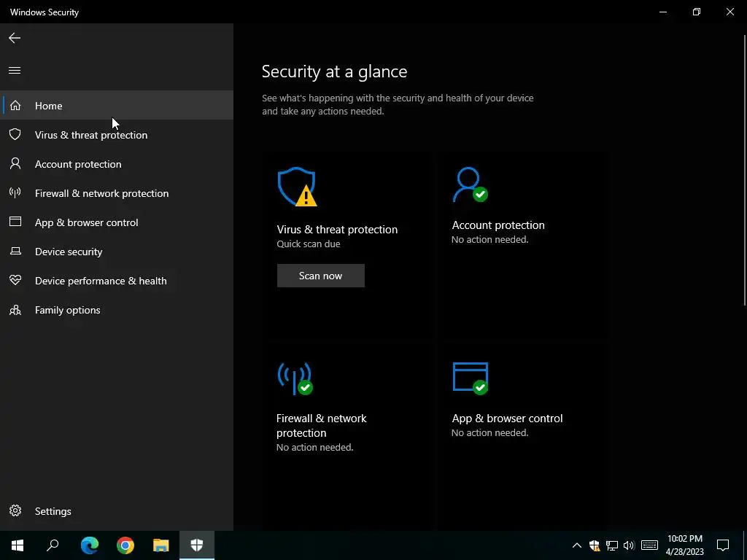Select Family options
Viewport: 747px width, 560px height.
[x=117, y=310]
